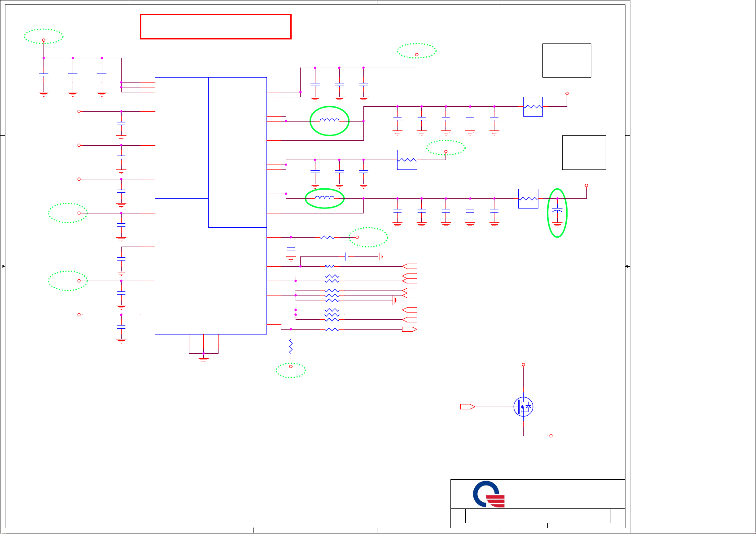Select the MOSFET transistor symbol

tap(523, 407)
